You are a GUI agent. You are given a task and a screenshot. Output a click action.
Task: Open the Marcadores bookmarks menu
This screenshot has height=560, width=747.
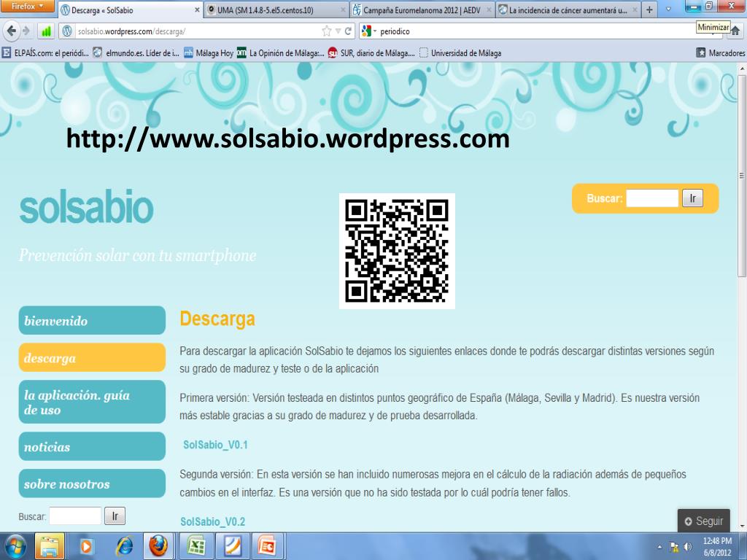(720, 52)
